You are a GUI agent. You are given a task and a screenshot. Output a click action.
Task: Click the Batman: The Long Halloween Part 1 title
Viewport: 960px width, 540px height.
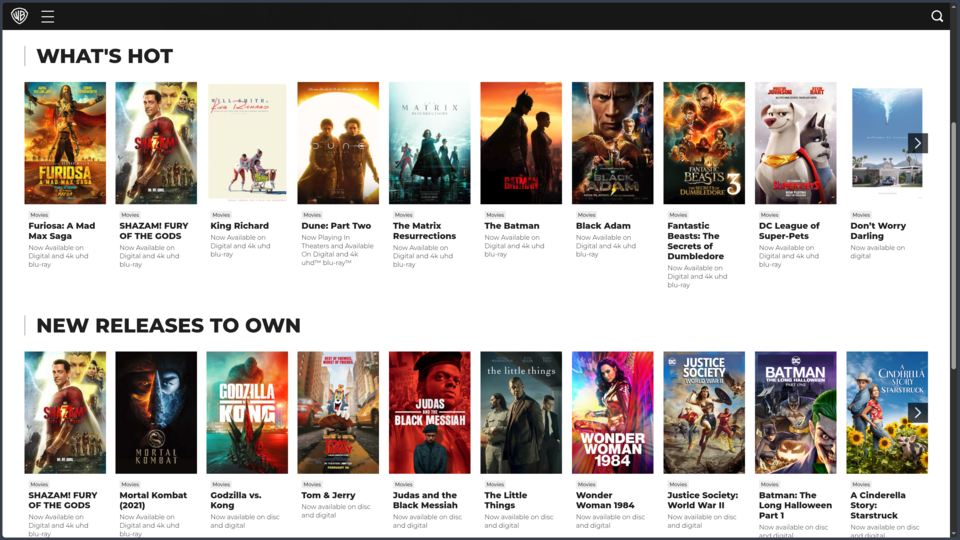[795, 505]
